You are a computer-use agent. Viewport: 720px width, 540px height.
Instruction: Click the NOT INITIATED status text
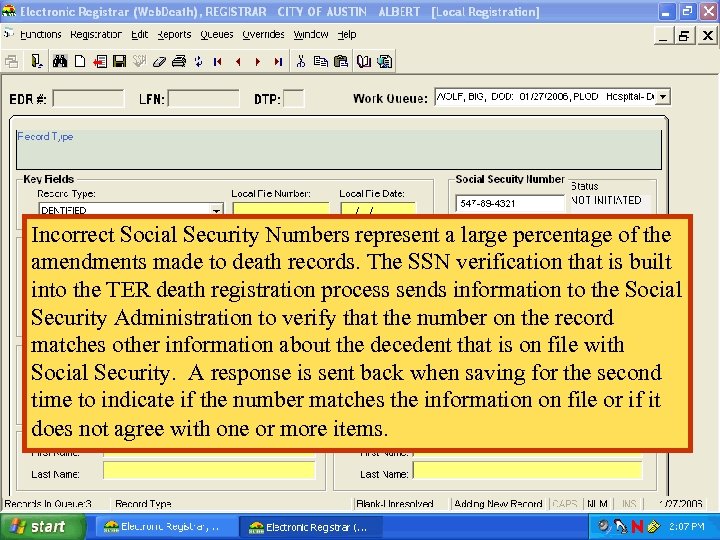tap(606, 200)
